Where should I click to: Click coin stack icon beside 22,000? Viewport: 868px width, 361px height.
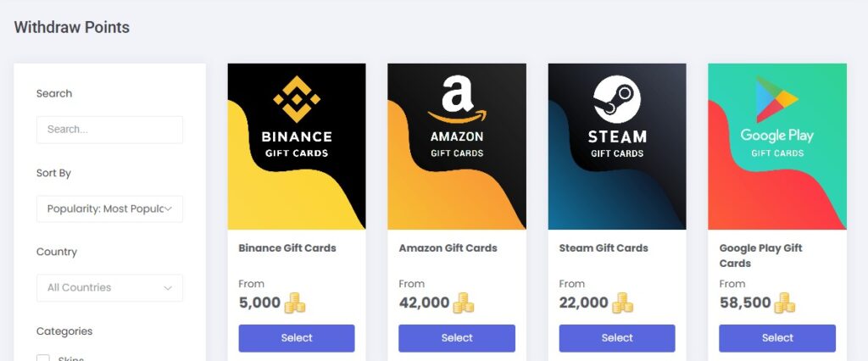pos(622,303)
